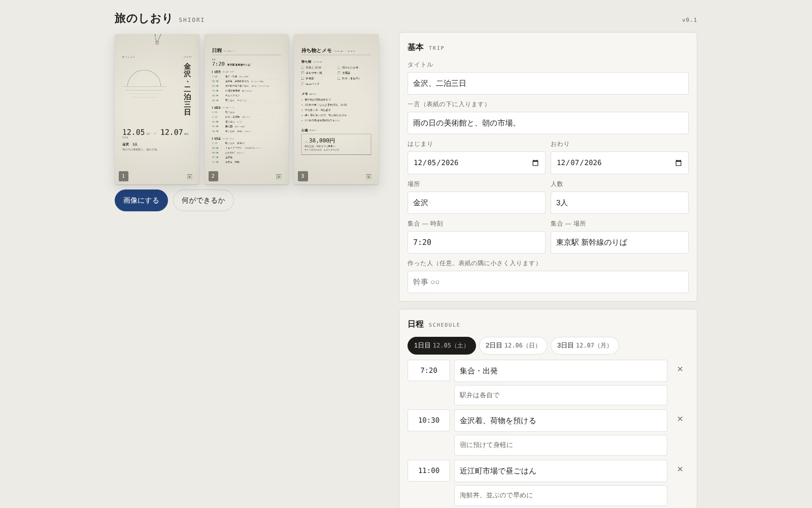Image resolution: width=812 pixels, height=508 pixels.
Task: Click the 旅のしおり app title
Action: coord(144,18)
